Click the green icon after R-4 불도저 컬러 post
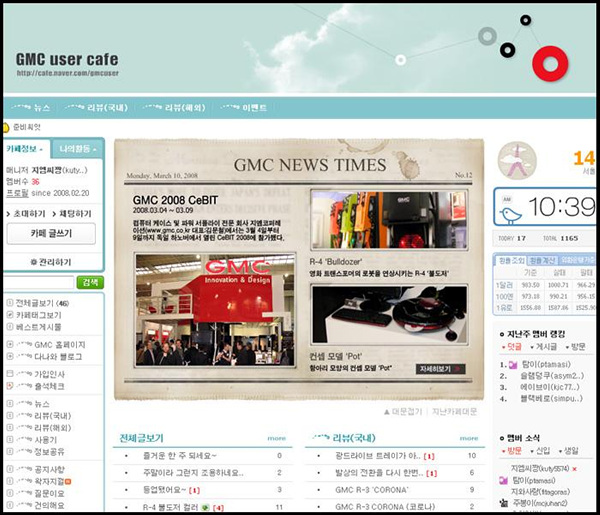 (205, 507)
